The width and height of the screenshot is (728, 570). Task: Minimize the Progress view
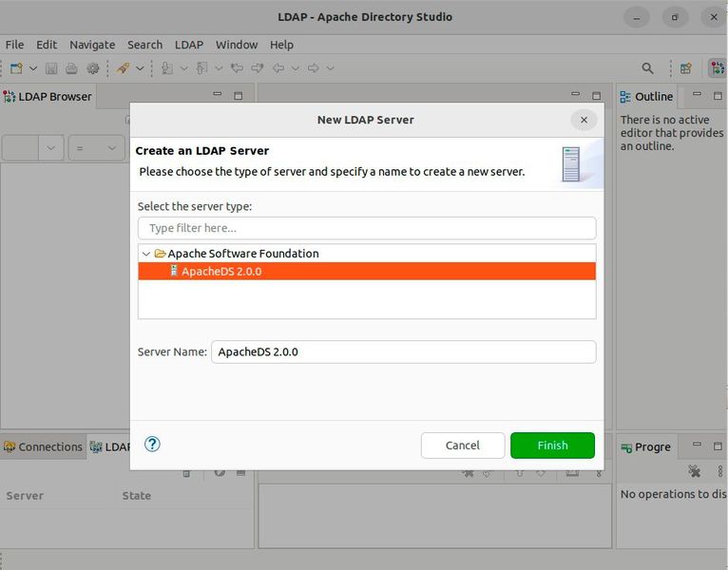point(697,445)
